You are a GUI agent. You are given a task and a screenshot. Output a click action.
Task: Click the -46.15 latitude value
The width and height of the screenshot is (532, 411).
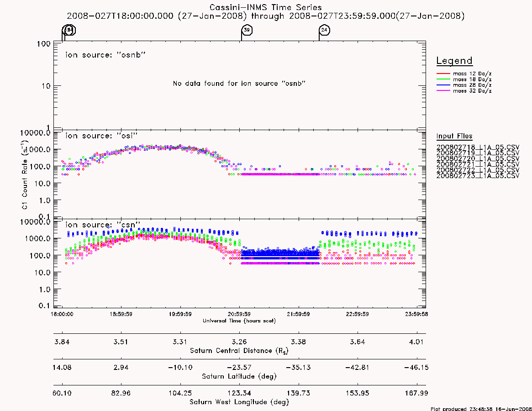pos(416,368)
